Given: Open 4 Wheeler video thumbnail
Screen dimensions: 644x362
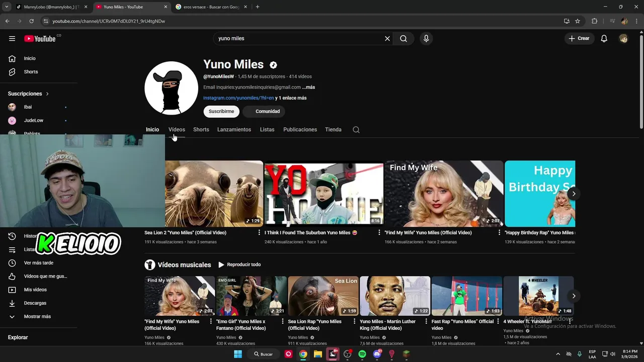Looking at the screenshot, I should point(538,296).
